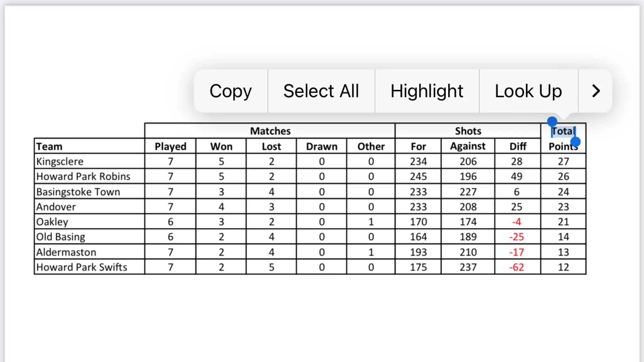Tap the highlighted word Total
This screenshot has width=644, height=362.
(x=563, y=131)
